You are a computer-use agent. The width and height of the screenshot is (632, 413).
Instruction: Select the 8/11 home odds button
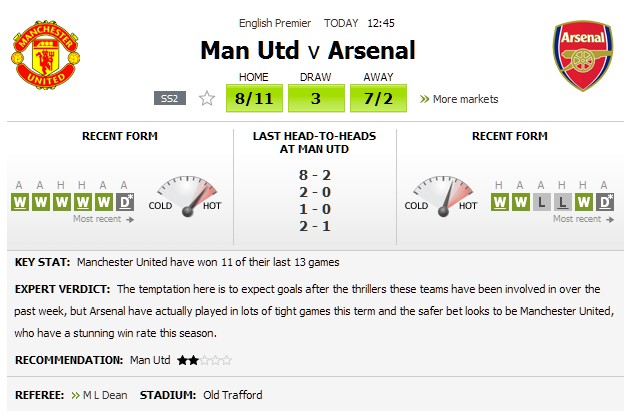click(x=254, y=98)
